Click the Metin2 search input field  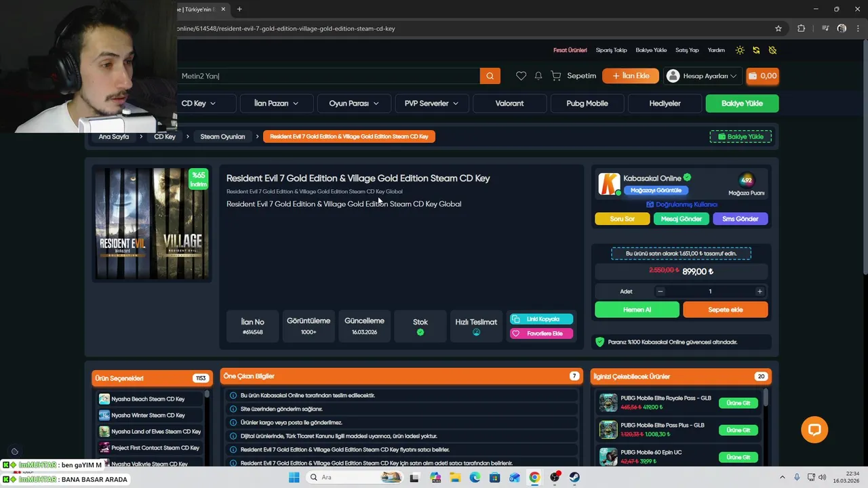329,76
